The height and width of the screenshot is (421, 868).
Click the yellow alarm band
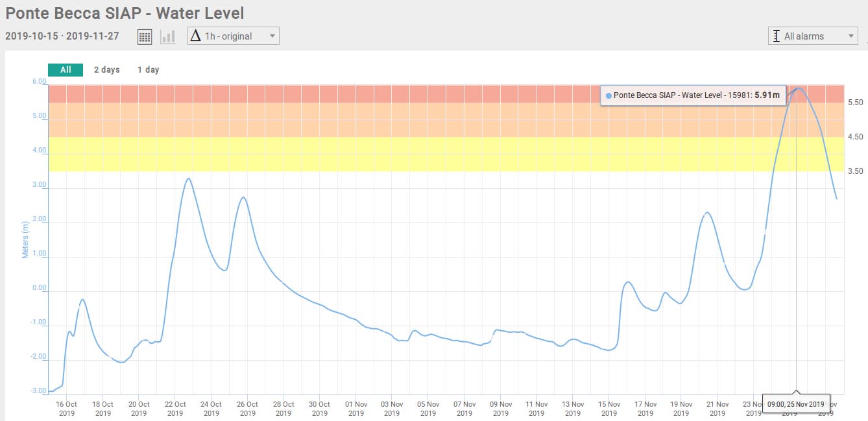click(324, 154)
